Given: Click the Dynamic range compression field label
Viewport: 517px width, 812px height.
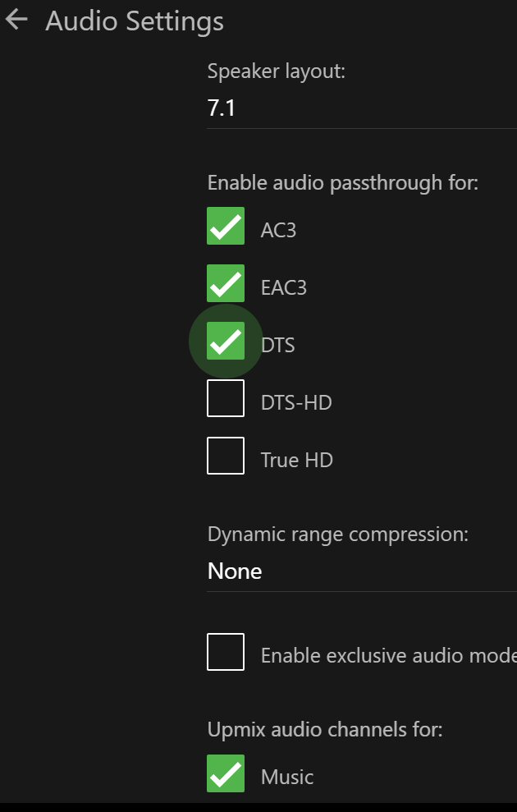Looking at the screenshot, I should (338, 534).
